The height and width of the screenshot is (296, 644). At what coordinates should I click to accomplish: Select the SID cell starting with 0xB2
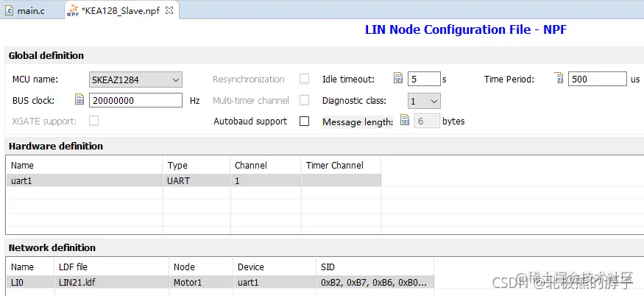(375, 282)
